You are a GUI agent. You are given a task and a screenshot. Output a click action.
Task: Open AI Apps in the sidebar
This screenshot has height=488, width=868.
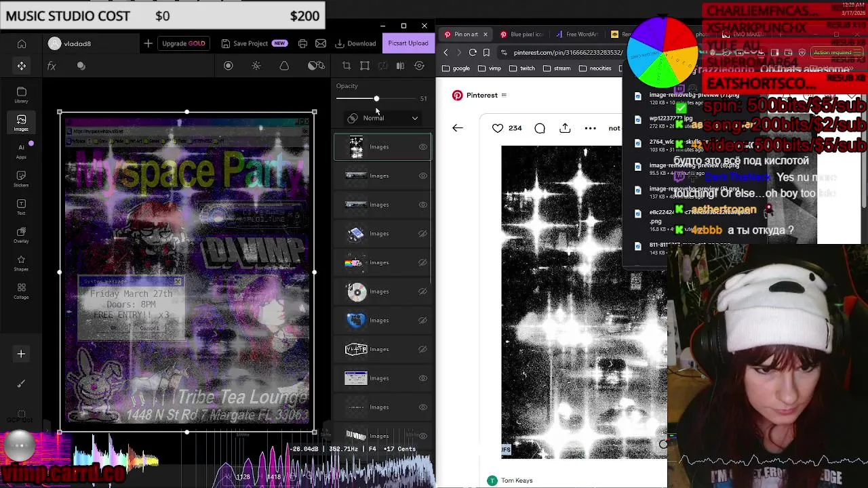pyautogui.click(x=22, y=151)
